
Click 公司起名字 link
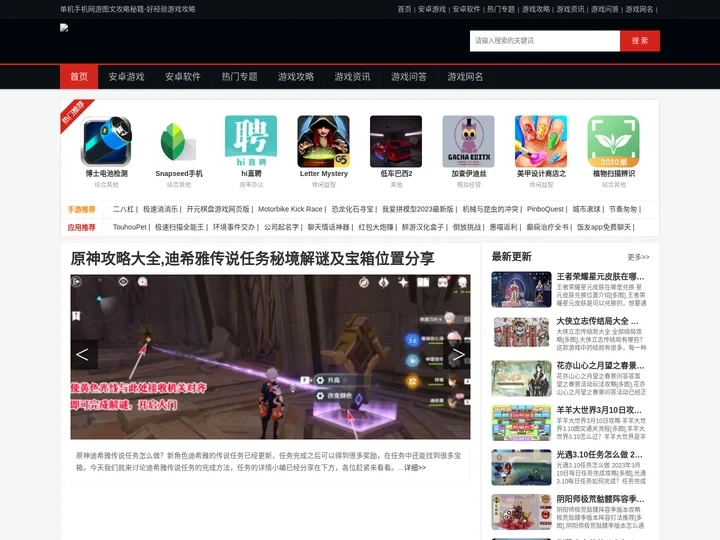click(281, 227)
